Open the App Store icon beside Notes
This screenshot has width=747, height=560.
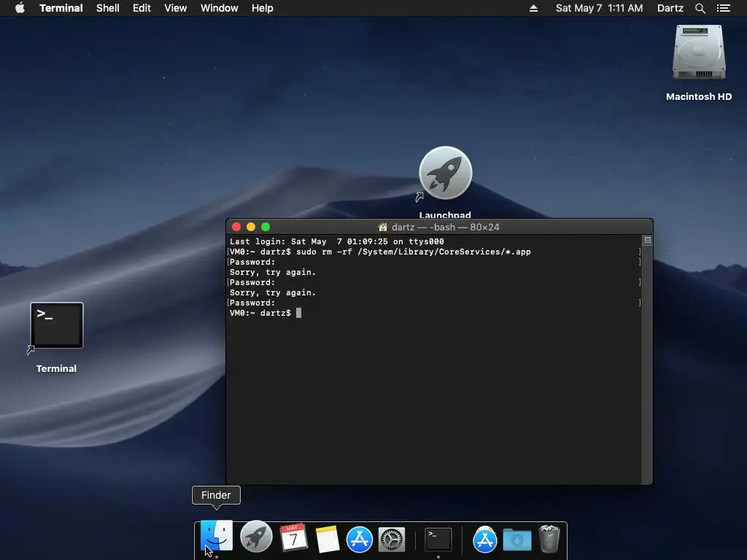[x=359, y=539]
